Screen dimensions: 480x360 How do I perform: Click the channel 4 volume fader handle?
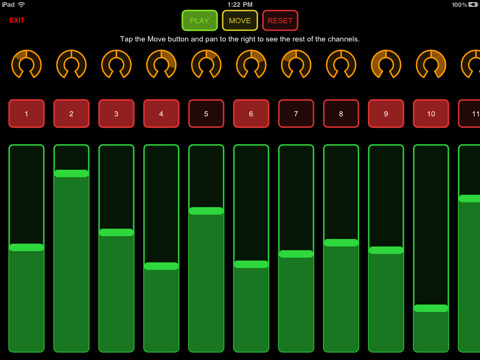click(161, 266)
